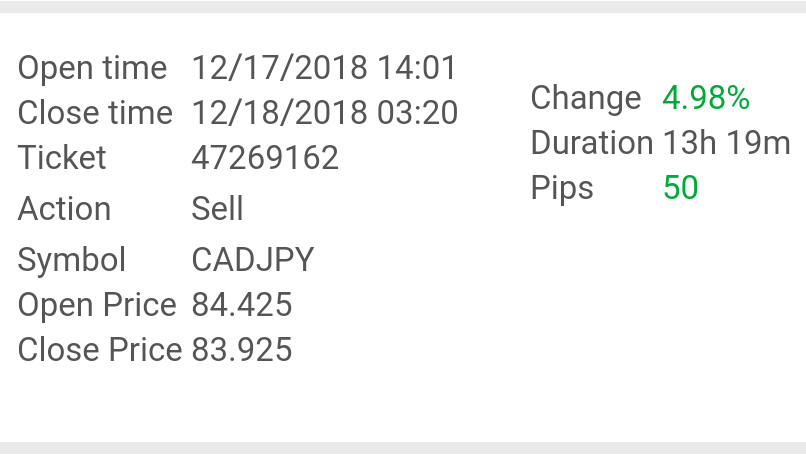
Task: Select the open time 12/17/2018 14:01
Action: [324, 69]
